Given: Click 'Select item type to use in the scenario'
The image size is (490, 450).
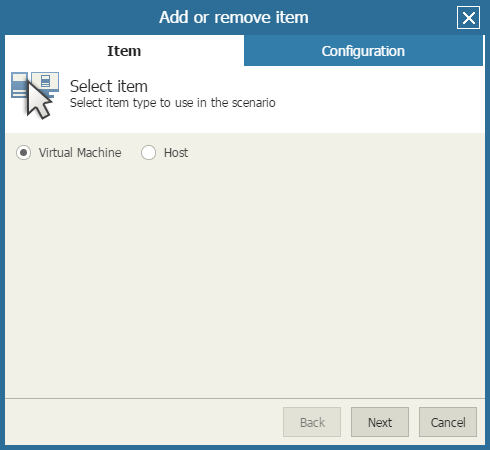Looking at the screenshot, I should tap(173, 103).
